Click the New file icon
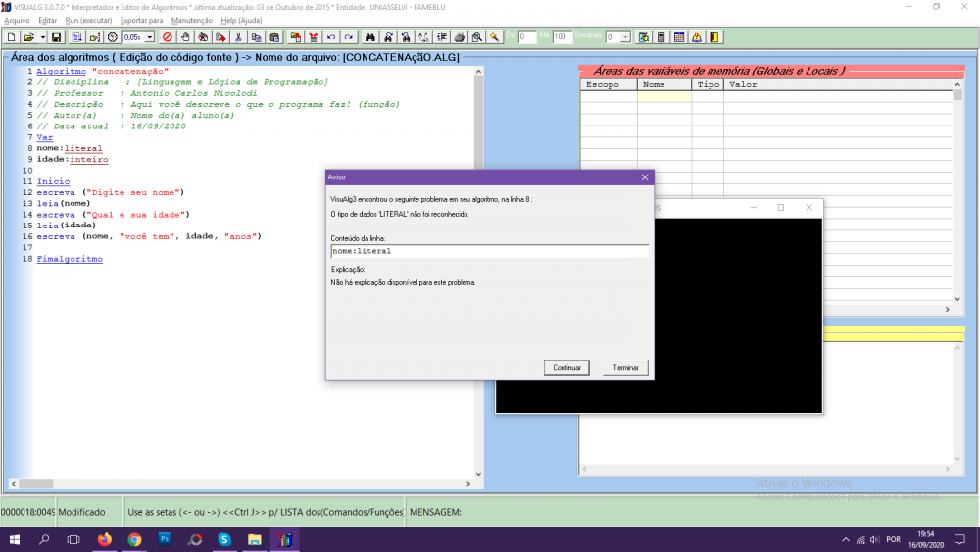The height and width of the screenshot is (552, 980). click(x=11, y=37)
